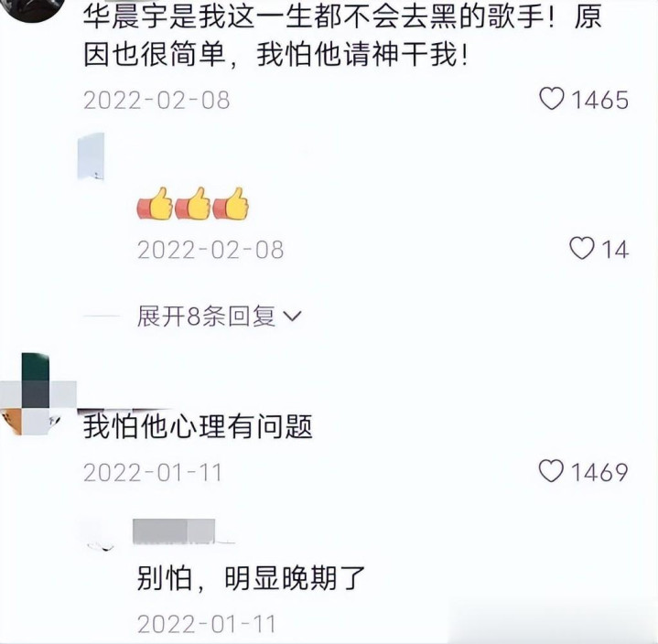
Task: Like the comment with 1465 likes
Action: pos(551,99)
